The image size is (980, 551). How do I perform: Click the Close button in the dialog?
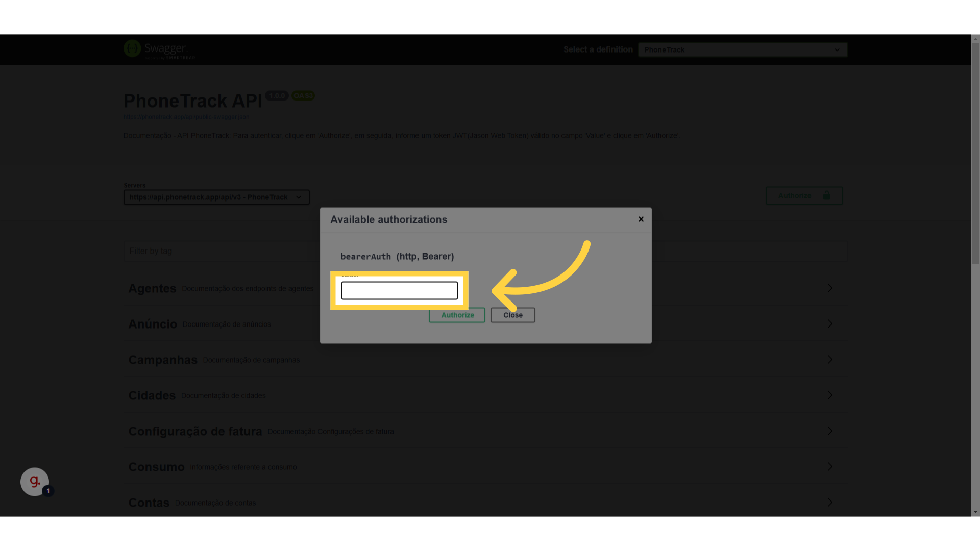click(x=513, y=315)
